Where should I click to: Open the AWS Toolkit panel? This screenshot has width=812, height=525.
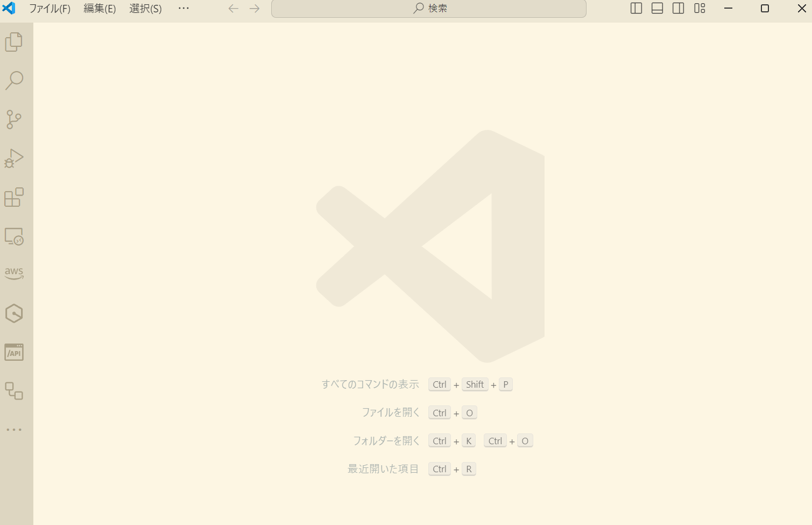pyautogui.click(x=14, y=274)
